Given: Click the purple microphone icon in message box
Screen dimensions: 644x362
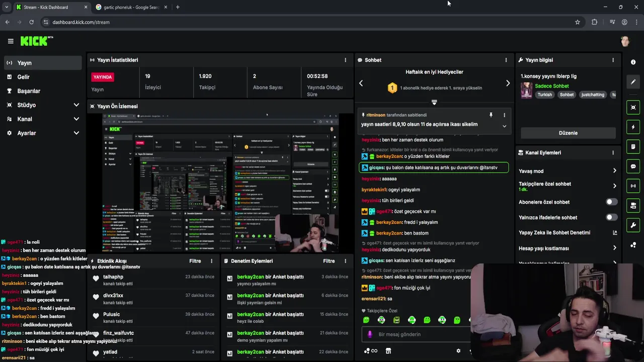Looking at the screenshot, I should click(x=370, y=334).
